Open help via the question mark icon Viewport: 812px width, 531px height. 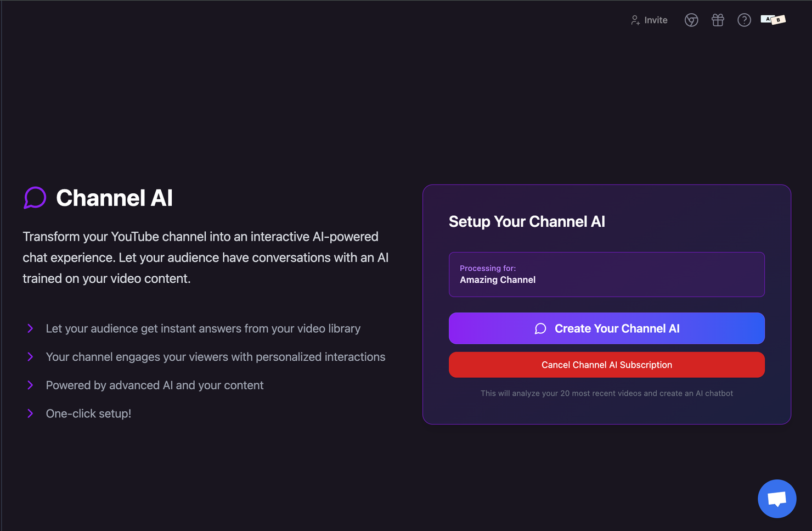(744, 20)
